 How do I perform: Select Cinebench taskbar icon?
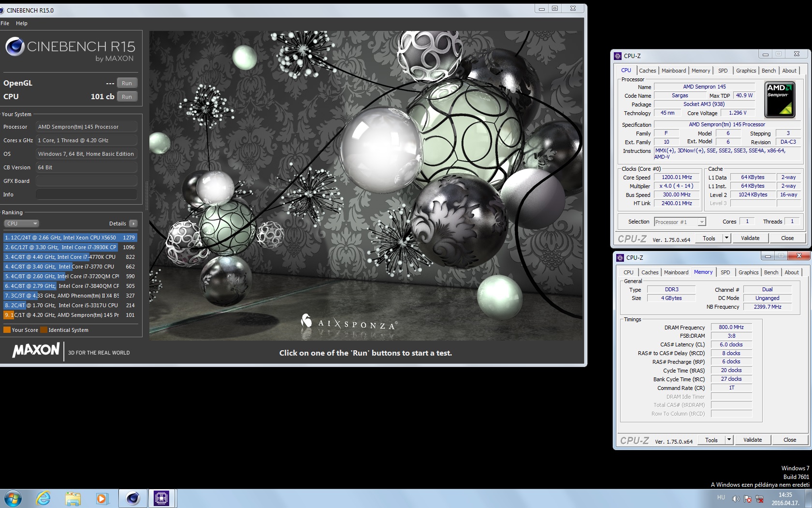point(133,498)
